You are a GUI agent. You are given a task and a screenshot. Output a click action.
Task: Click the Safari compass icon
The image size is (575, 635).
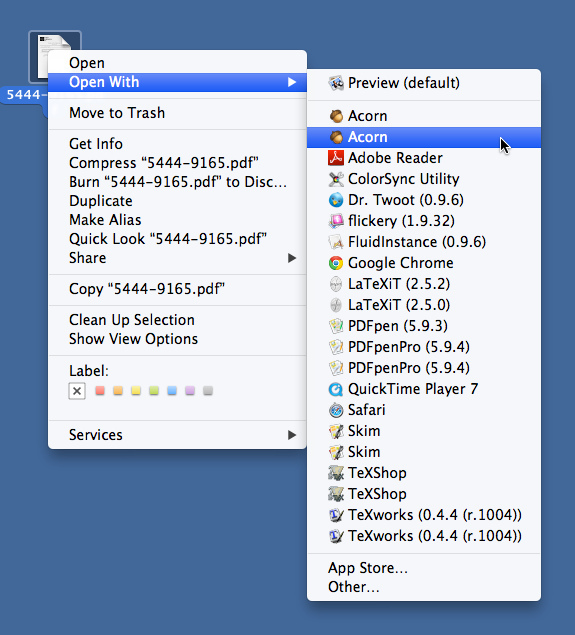tap(336, 410)
